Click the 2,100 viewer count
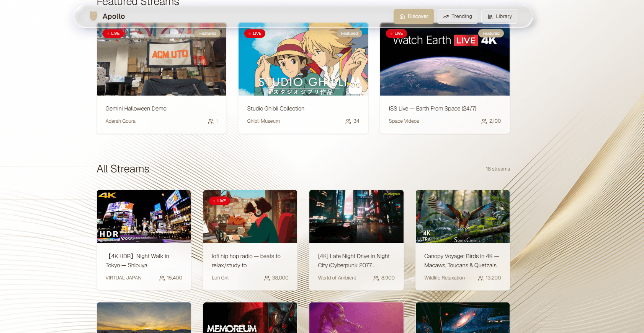Viewport: 644px width, 333px height. [x=495, y=121]
